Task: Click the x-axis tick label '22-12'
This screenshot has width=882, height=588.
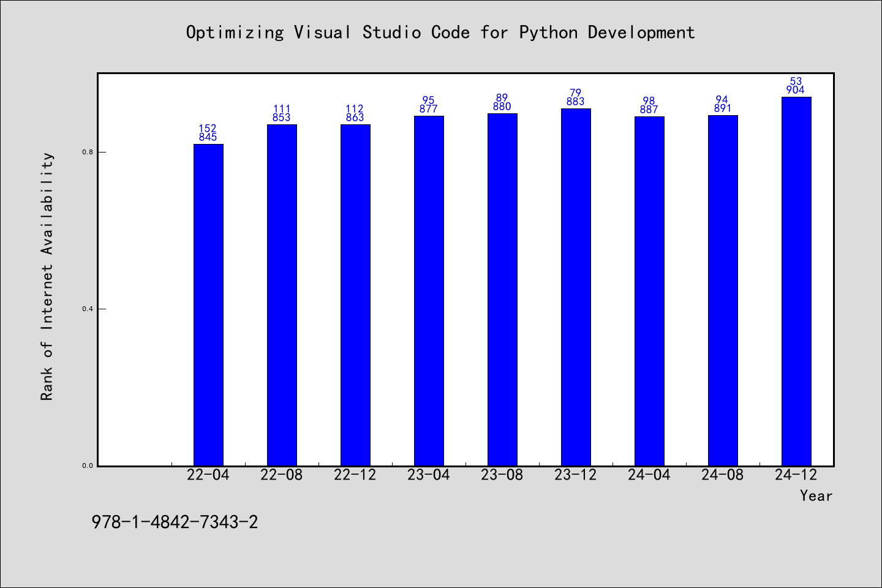Action: [355, 475]
